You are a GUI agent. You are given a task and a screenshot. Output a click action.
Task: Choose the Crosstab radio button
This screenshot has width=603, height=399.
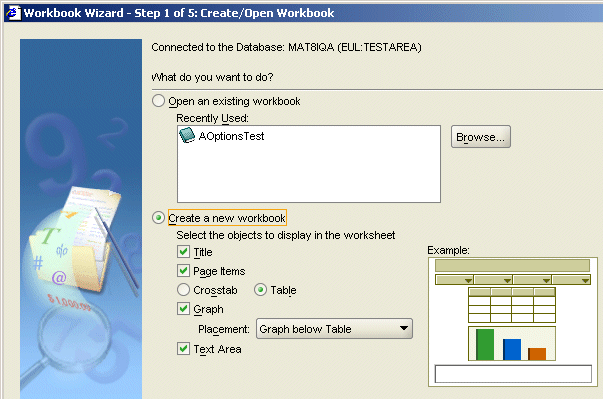click(183, 290)
